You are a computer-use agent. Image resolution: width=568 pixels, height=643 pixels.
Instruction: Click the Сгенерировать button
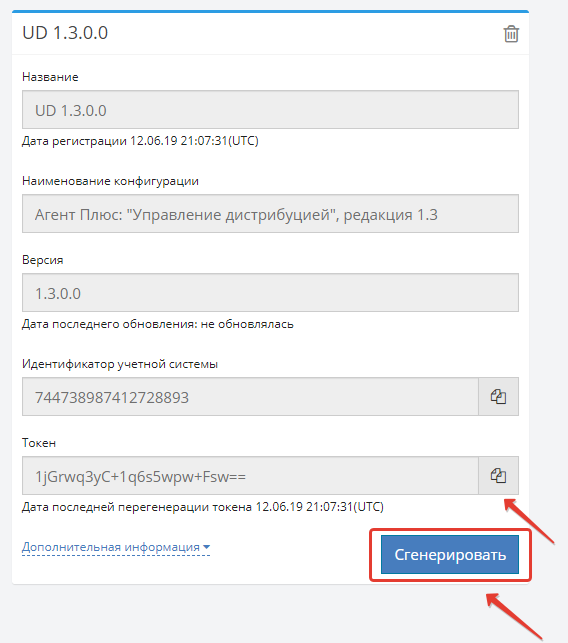[x=450, y=554]
